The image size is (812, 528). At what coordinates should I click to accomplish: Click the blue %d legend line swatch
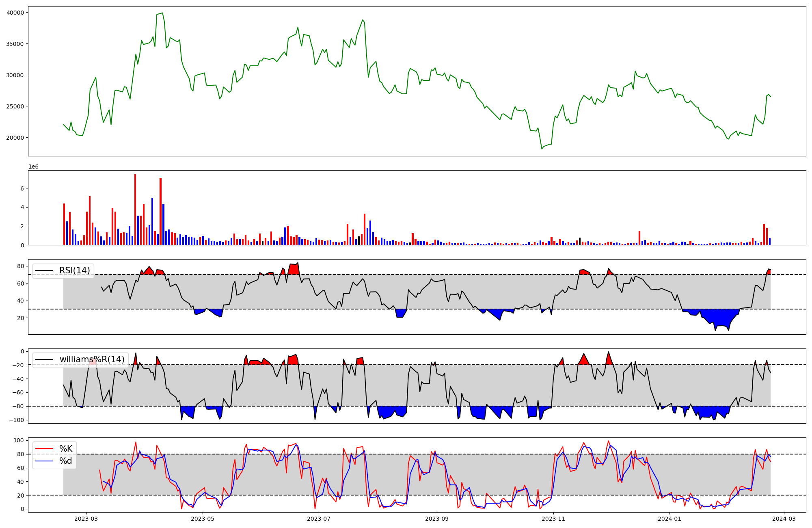pyautogui.click(x=45, y=461)
